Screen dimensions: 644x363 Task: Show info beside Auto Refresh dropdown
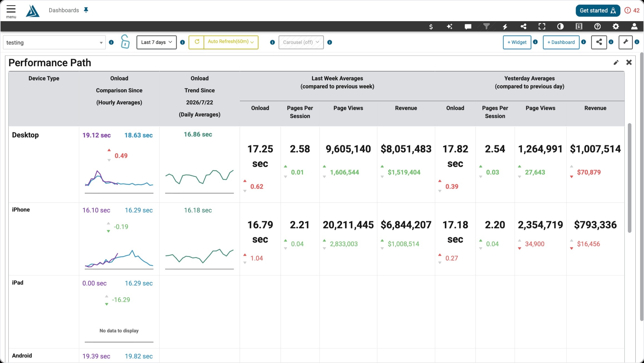(273, 42)
